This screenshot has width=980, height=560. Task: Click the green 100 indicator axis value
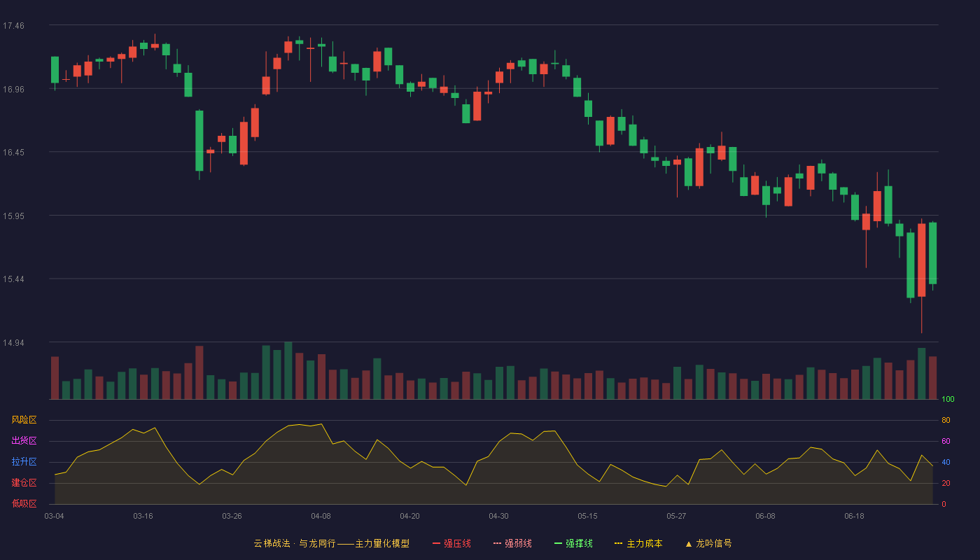[x=948, y=400]
